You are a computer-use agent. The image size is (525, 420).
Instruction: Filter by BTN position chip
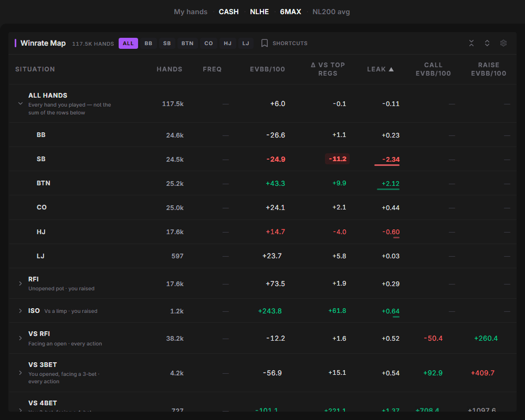187,43
